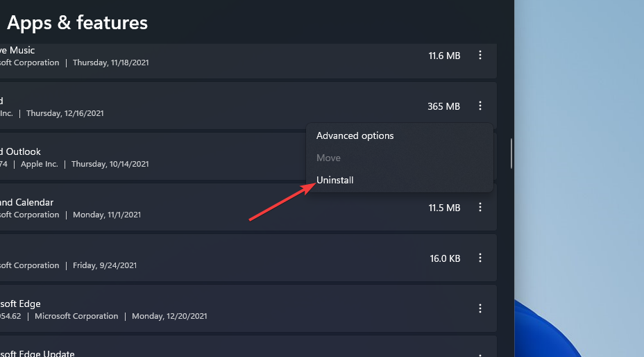Open more options for the 11.5 MB Calendar app
The image size is (644, 357).
[x=480, y=207]
